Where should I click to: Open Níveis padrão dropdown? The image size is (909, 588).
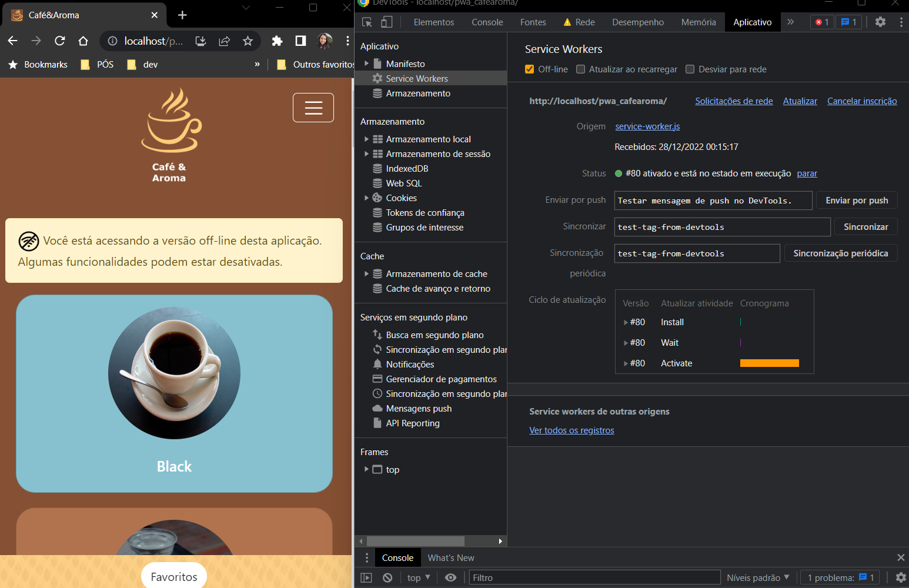[x=758, y=577]
